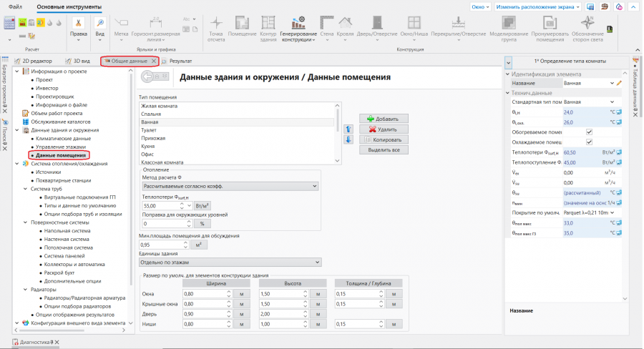Image resolution: width=644 pixels, height=349 pixels.
Task: Open the Покрытие по умолчанию dropdown
Action: (x=588, y=212)
